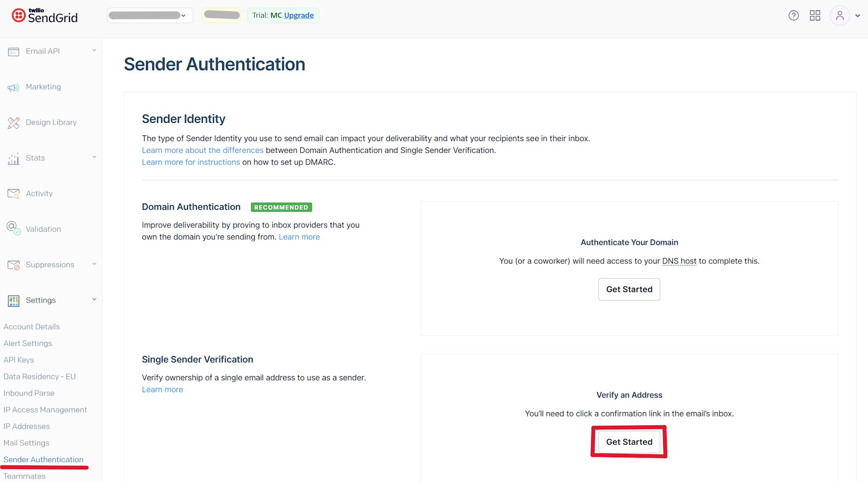This screenshot has width=868, height=482.
Task: Select the Email API sidebar icon
Action: (x=13, y=51)
